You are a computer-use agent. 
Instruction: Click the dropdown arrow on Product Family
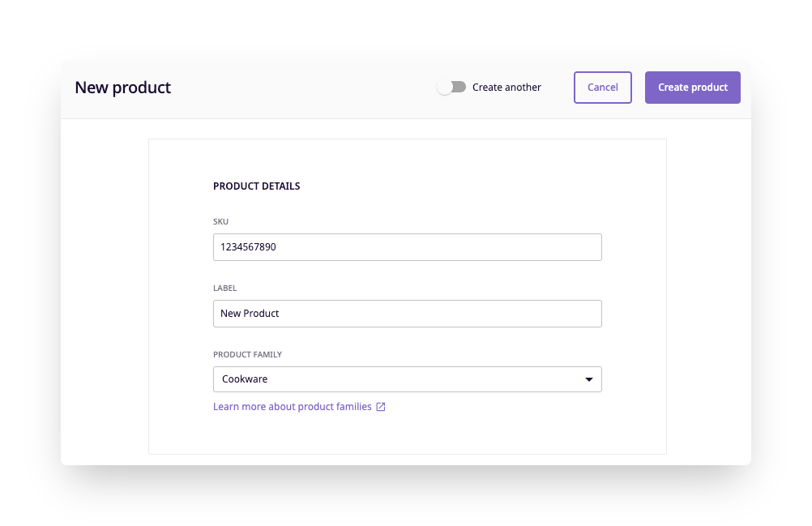(588, 378)
